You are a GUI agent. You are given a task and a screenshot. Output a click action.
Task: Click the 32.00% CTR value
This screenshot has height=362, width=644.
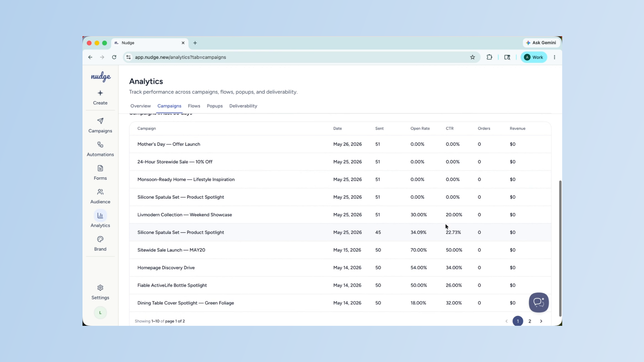453,303
